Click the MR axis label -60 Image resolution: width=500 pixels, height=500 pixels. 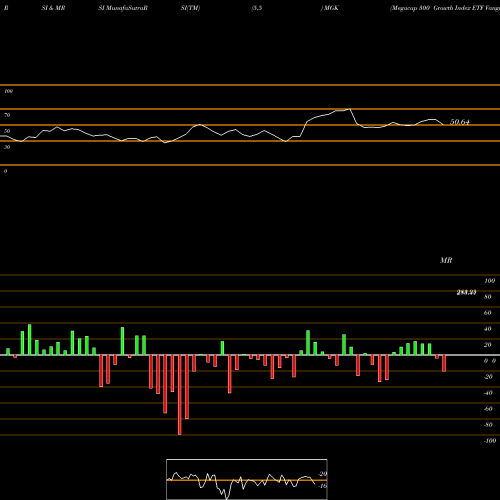(488, 409)
